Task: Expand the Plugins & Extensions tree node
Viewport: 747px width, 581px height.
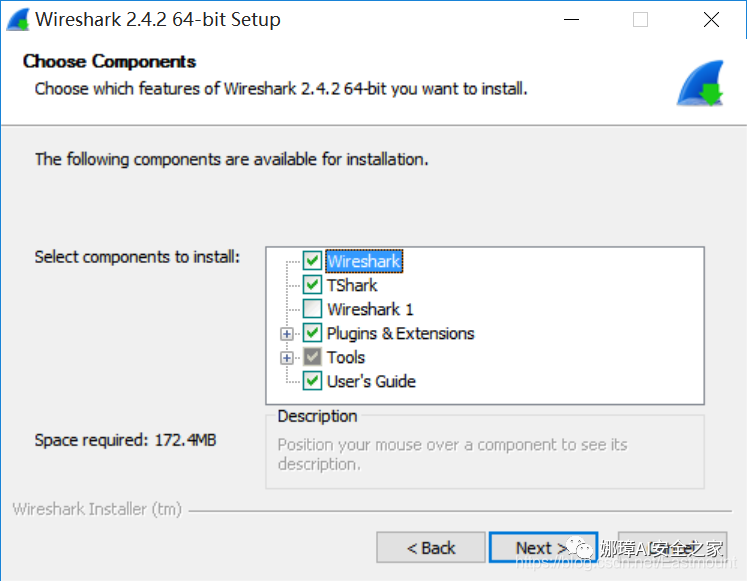Action: coord(286,334)
